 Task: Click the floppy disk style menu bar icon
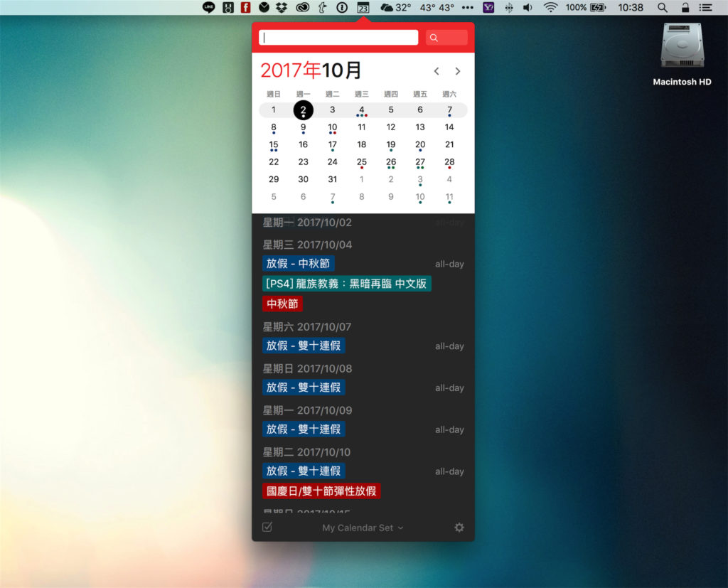point(228,7)
